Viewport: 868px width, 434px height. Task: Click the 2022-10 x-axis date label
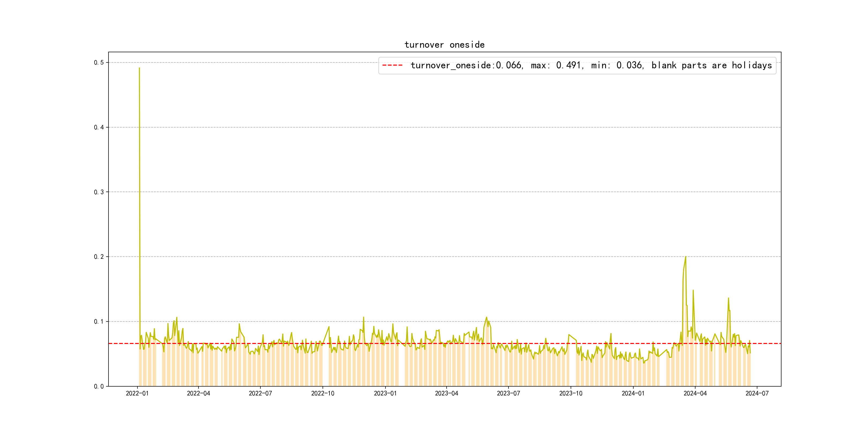point(323,393)
